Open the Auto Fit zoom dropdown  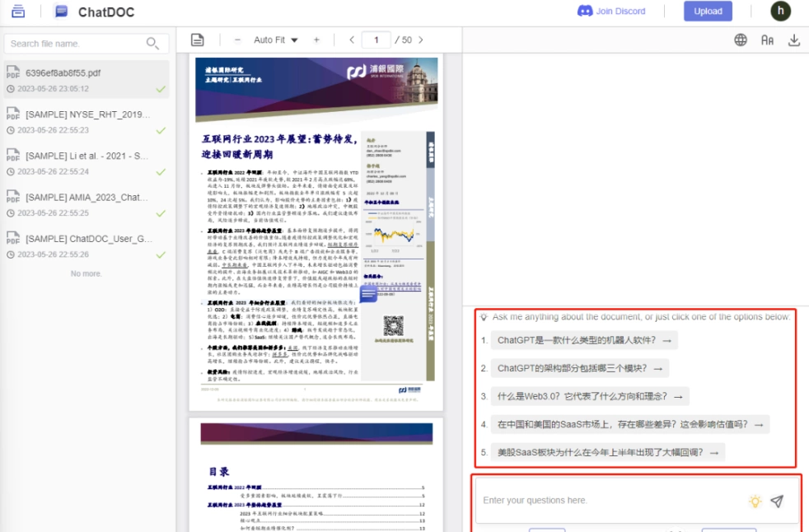(x=275, y=40)
